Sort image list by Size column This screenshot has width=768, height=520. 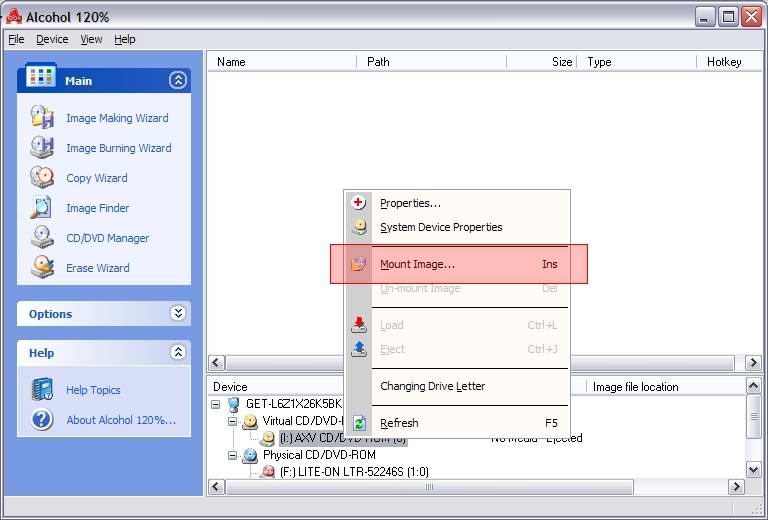point(542,62)
